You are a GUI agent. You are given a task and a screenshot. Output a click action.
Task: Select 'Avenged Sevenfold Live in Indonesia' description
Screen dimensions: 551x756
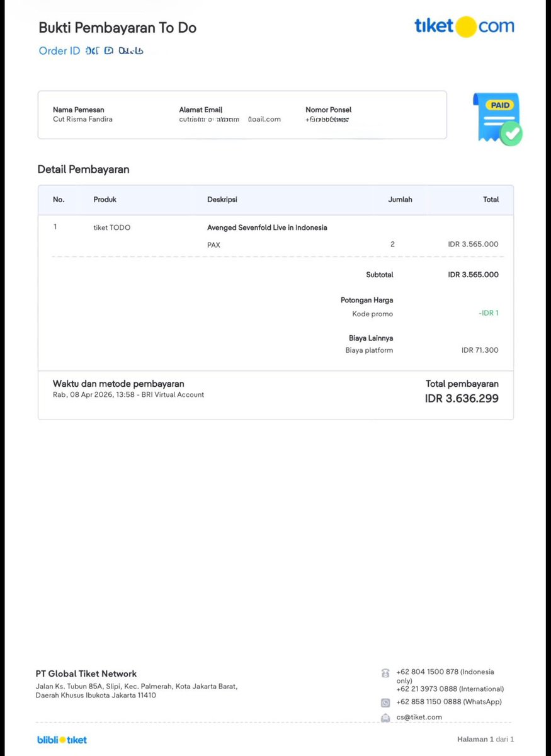(267, 227)
